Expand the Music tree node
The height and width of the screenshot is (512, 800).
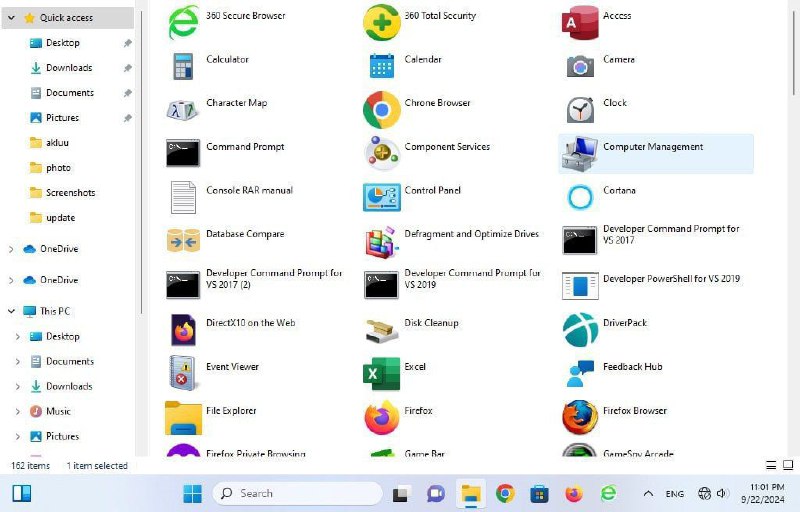pos(18,412)
